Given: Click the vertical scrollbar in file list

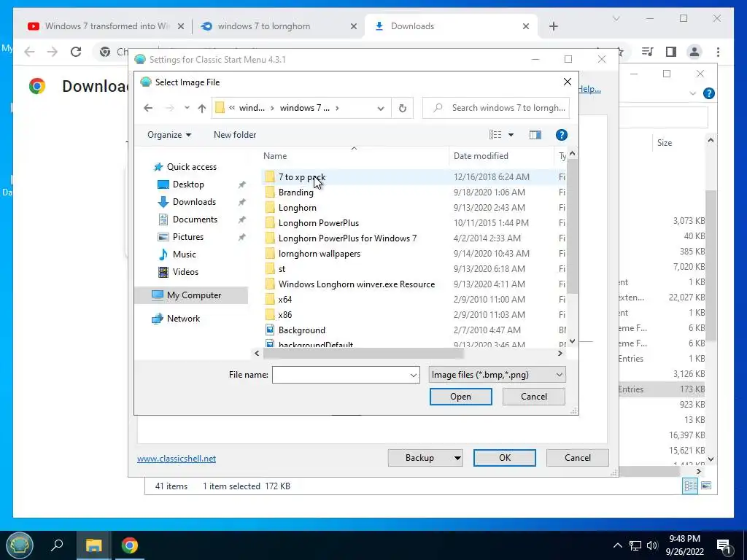Looking at the screenshot, I should pos(572,226).
